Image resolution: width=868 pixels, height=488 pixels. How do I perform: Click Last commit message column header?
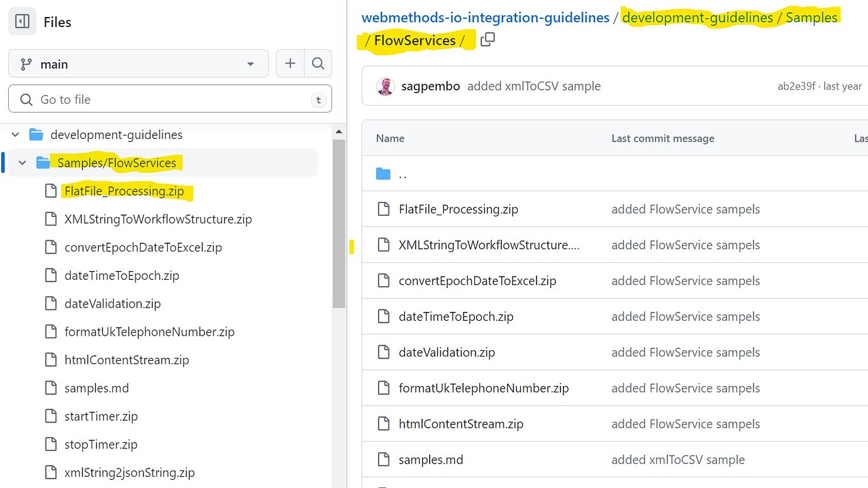(662, 138)
